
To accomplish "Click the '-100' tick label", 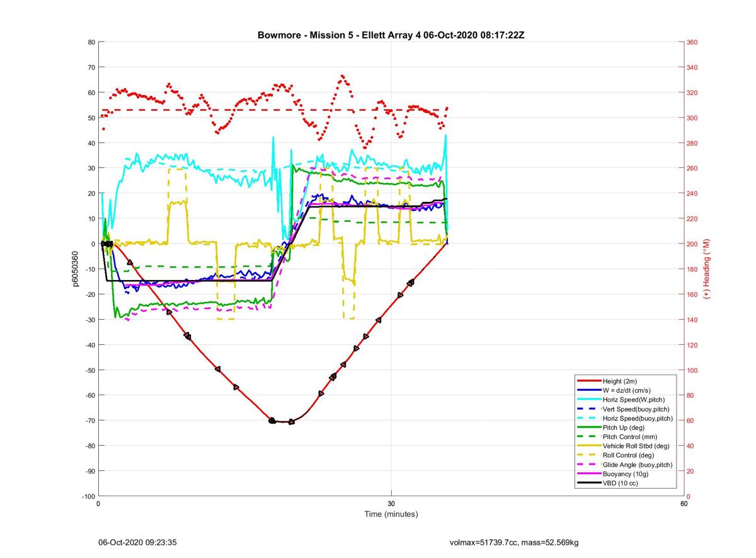I will click(x=88, y=496).
